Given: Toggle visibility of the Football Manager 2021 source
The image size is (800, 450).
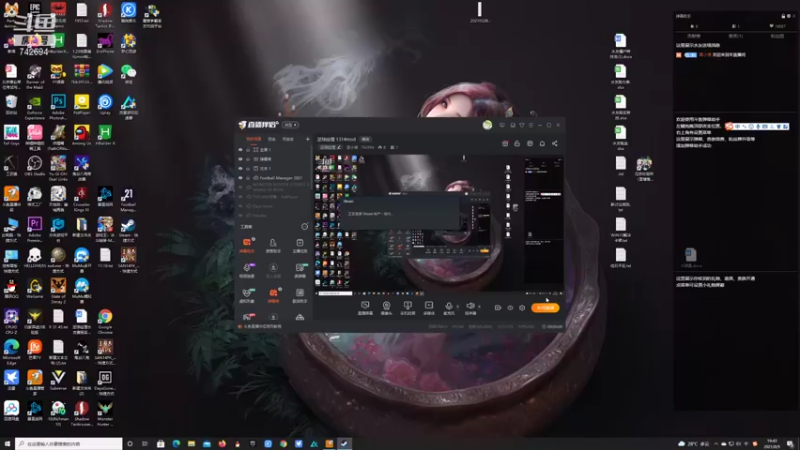Looking at the screenshot, I should (241, 178).
